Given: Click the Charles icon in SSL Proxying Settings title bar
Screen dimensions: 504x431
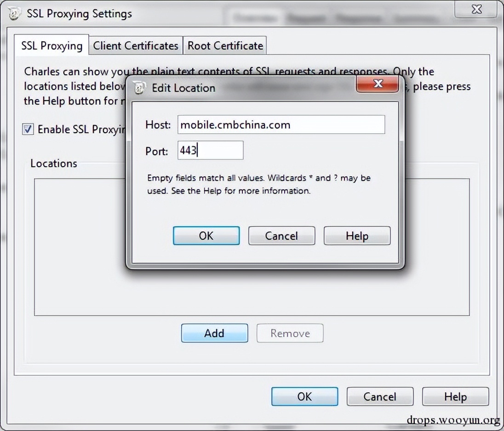Looking at the screenshot, I should [15, 13].
